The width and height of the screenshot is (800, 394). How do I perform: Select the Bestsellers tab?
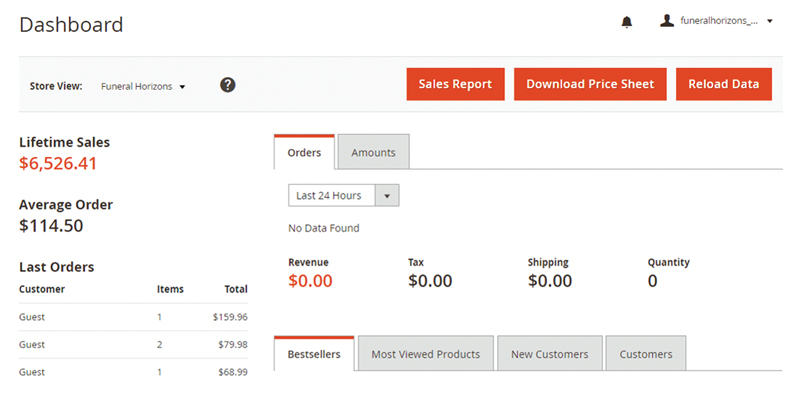[x=314, y=353]
